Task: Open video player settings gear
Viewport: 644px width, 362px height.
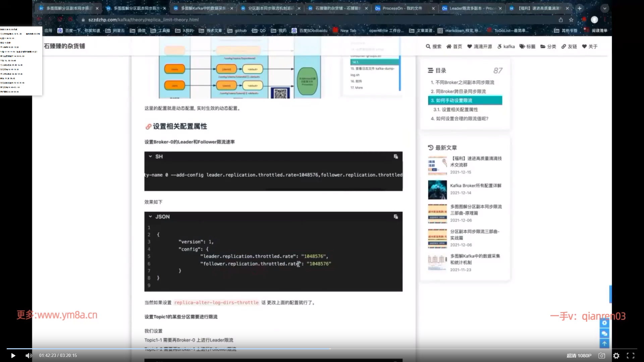Action: (616, 356)
